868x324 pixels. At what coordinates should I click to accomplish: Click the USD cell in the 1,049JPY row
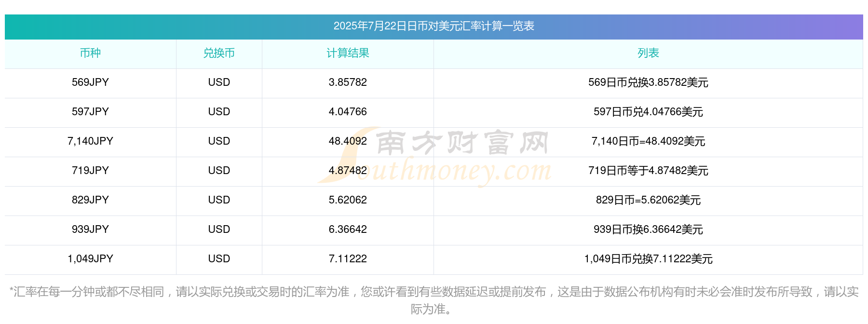[x=219, y=259]
